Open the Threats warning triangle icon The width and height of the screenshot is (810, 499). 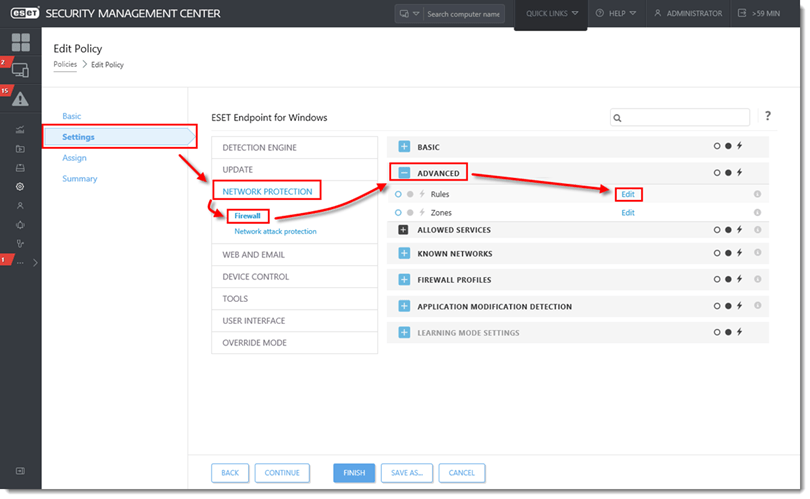tap(20, 99)
